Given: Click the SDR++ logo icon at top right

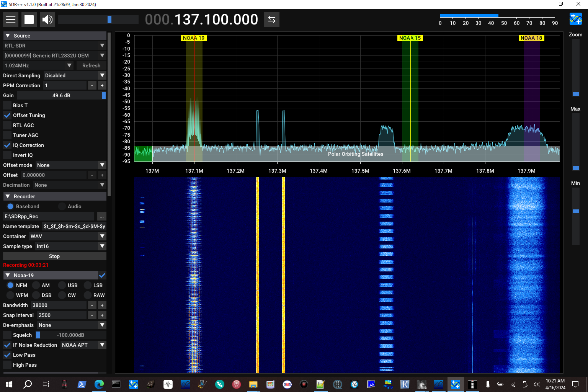Looking at the screenshot, I should 576,19.
